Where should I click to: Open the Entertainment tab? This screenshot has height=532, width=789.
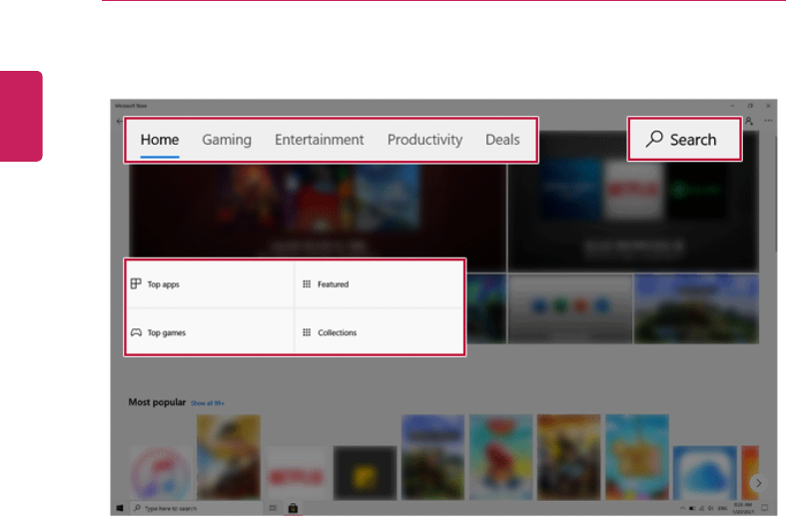click(x=320, y=140)
